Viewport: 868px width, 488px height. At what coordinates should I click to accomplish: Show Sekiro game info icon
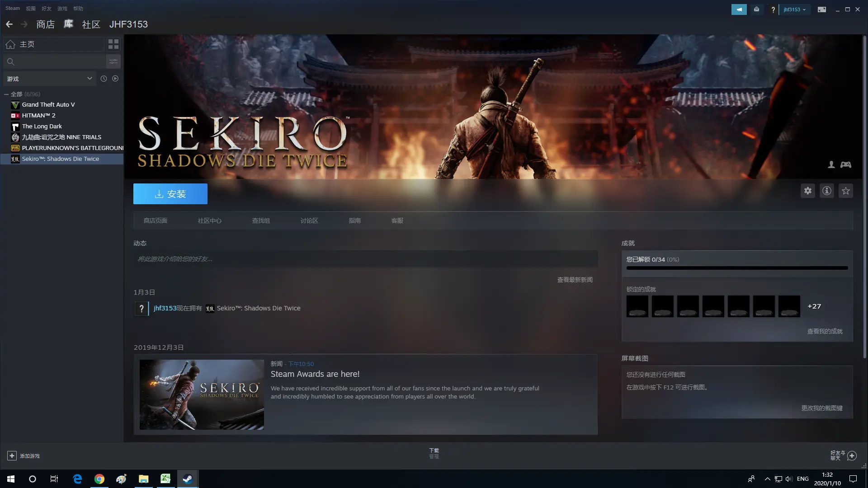[x=827, y=191]
